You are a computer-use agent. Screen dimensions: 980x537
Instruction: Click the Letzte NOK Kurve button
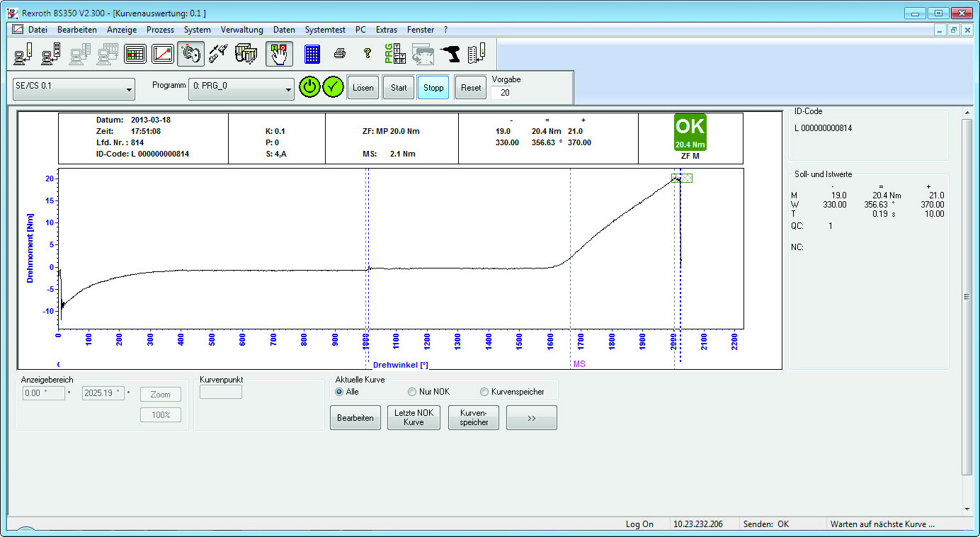(x=414, y=418)
